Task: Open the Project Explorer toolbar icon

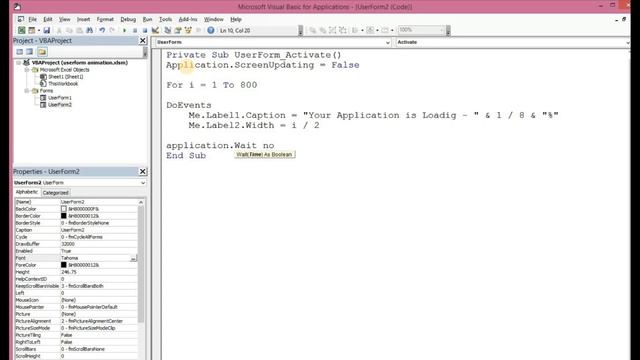Action: click(x=167, y=30)
